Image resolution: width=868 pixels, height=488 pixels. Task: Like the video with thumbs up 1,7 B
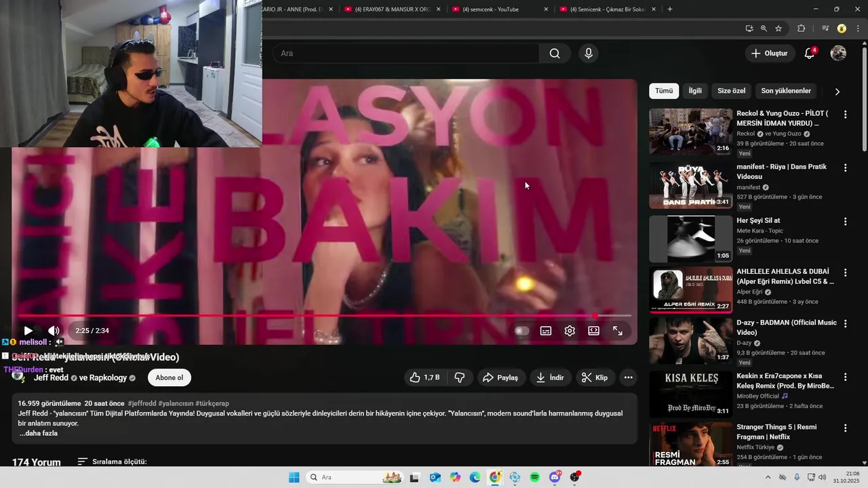(x=425, y=378)
